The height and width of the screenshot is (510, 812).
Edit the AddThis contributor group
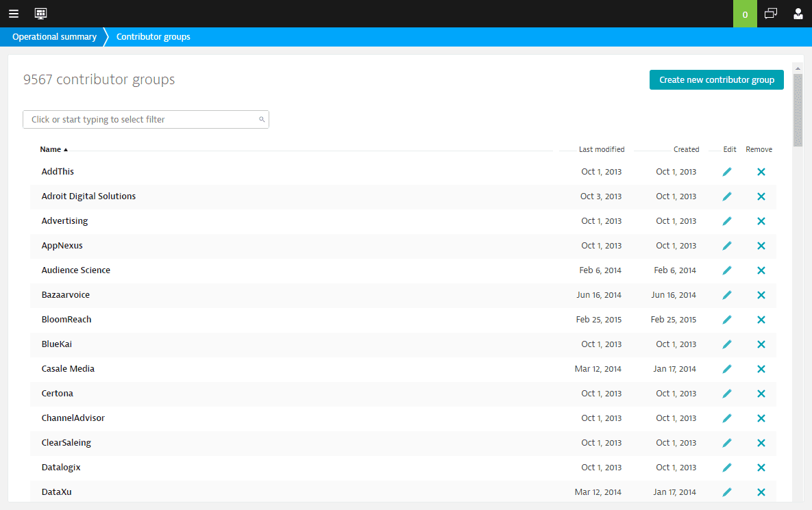727,172
